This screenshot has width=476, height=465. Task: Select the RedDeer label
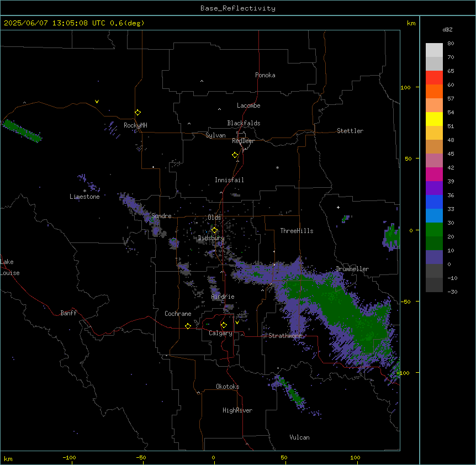point(243,141)
